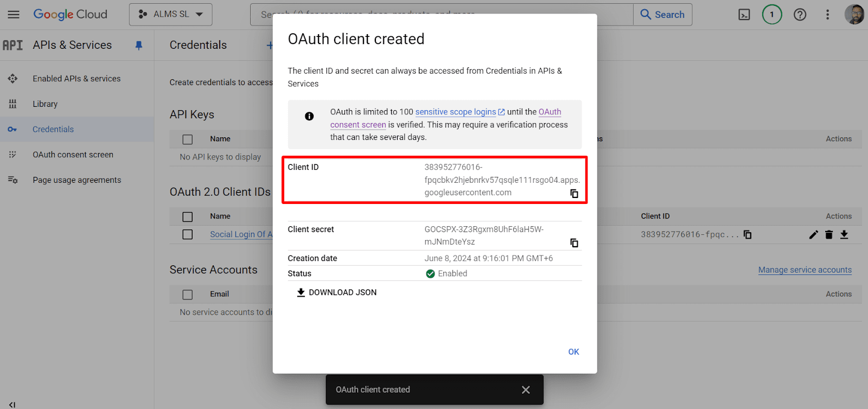Click the DOWNLOAD JSON button
868x409 pixels.
[336, 292]
